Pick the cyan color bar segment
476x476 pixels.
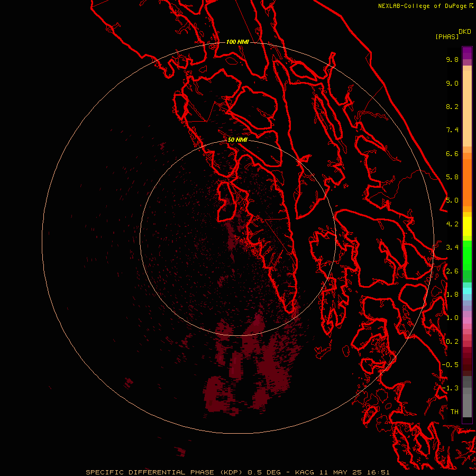(467, 290)
